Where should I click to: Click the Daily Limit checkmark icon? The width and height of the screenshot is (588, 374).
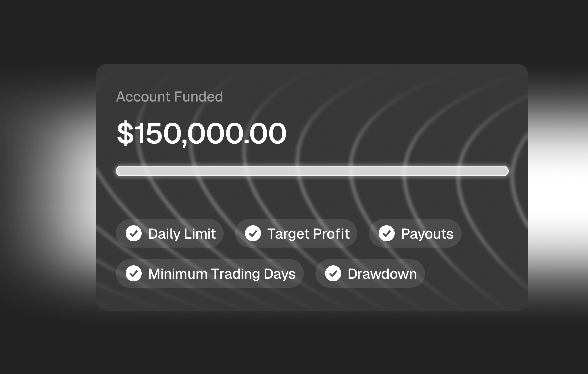point(134,233)
